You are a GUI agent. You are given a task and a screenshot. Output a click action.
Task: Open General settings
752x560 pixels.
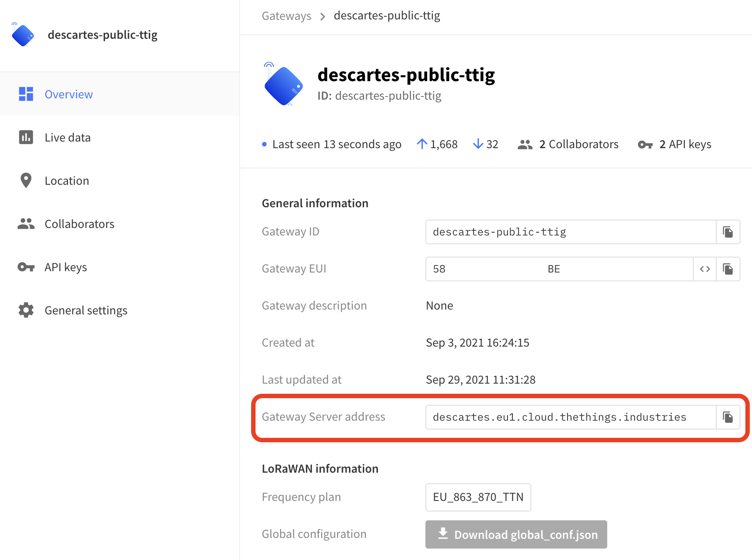[120, 310]
